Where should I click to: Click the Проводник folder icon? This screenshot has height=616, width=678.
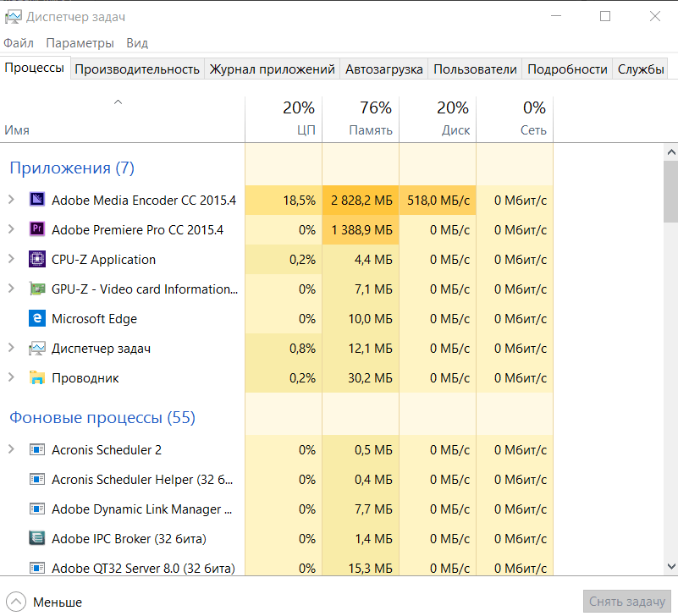click(x=37, y=377)
